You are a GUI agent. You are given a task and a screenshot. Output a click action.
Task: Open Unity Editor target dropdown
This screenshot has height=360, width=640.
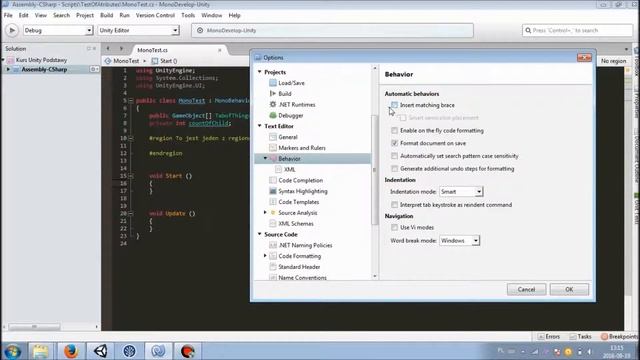[138, 30]
